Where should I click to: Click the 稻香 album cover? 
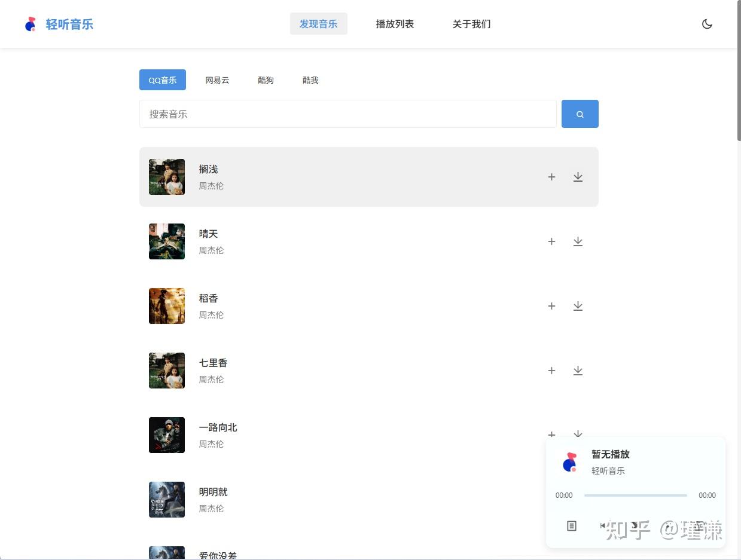point(167,306)
